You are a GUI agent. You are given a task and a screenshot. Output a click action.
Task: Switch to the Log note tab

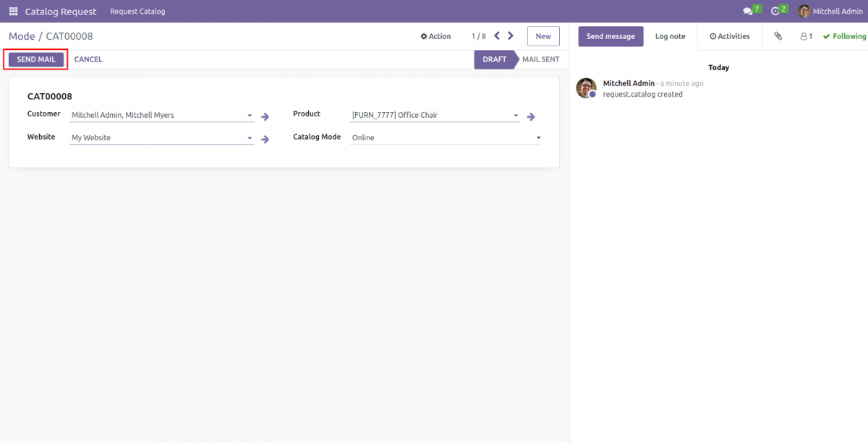click(670, 35)
